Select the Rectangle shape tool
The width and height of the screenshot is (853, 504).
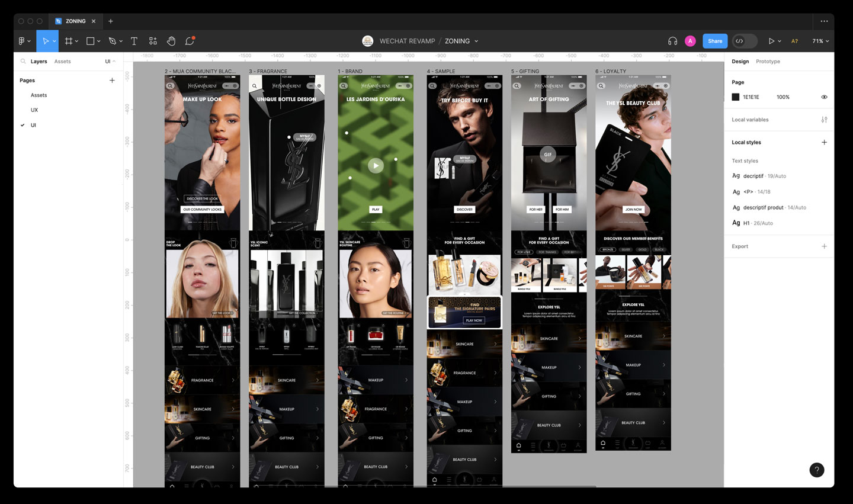[91, 41]
